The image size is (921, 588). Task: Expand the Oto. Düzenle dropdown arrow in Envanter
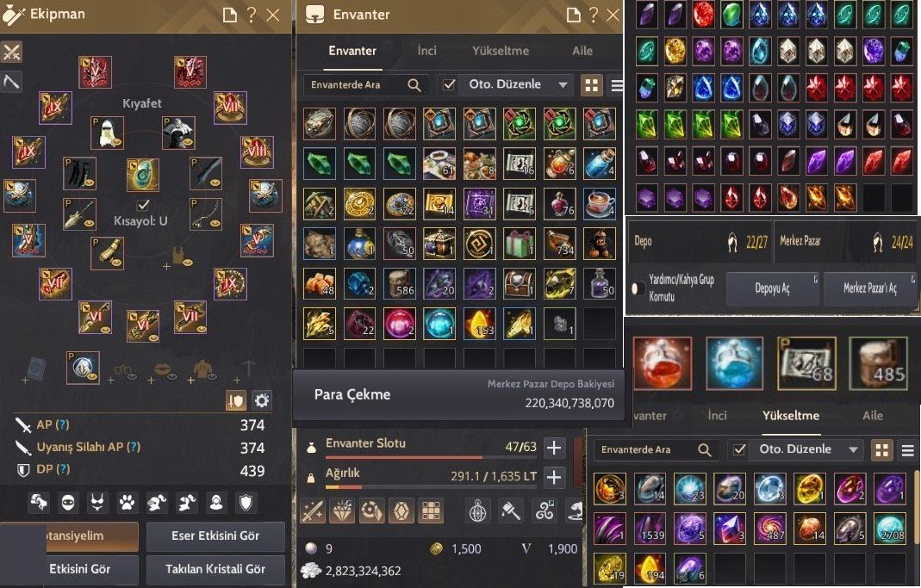pyautogui.click(x=563, y=85)
